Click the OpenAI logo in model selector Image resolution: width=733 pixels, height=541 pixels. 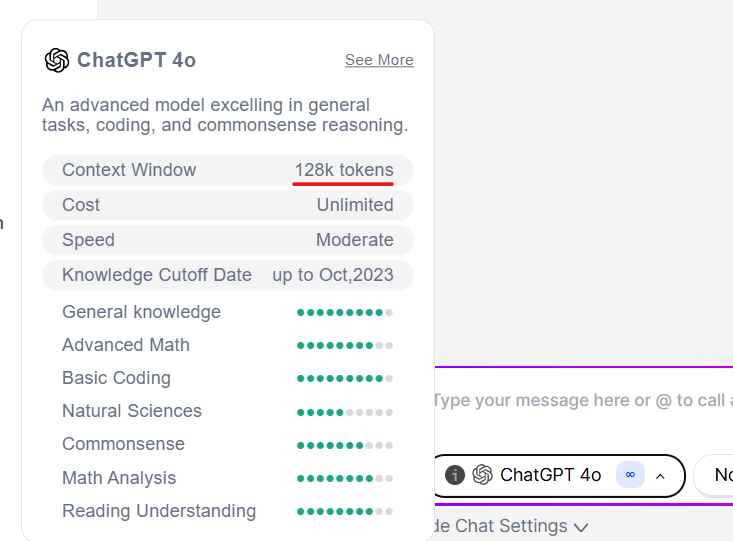[x=482, y=475]
